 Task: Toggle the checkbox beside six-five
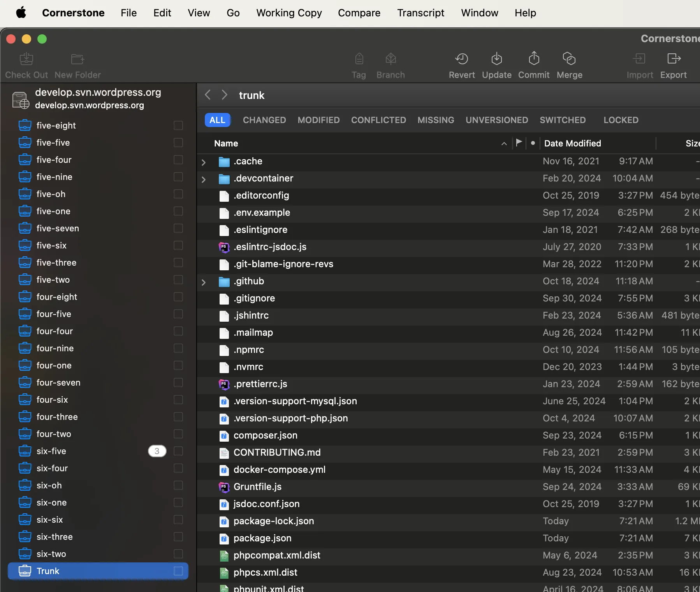tap(178, 451)
